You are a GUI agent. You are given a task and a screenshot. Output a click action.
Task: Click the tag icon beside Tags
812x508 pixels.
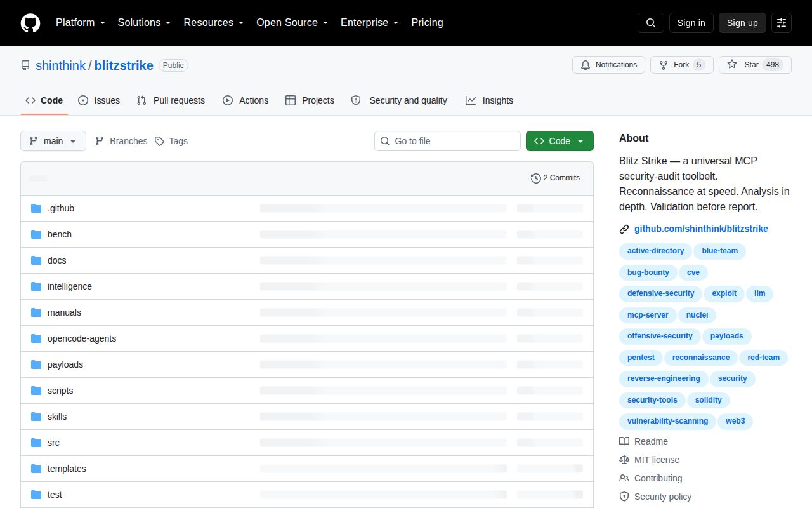click(159, 141)
